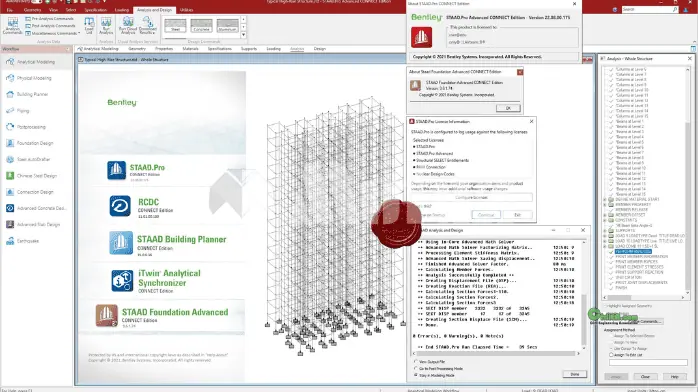698x392 pixels.
Task: Click the Load List ribbon icon
Action: coord(89,26)
